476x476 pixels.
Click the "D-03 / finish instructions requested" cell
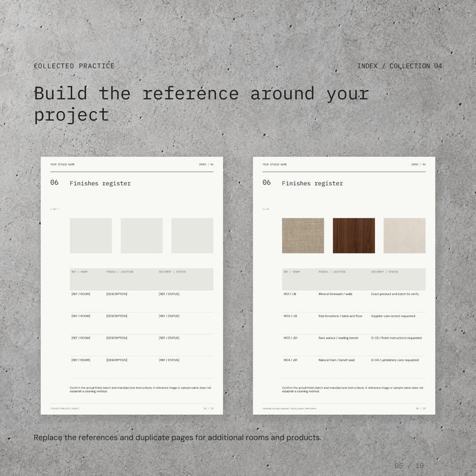396,338
